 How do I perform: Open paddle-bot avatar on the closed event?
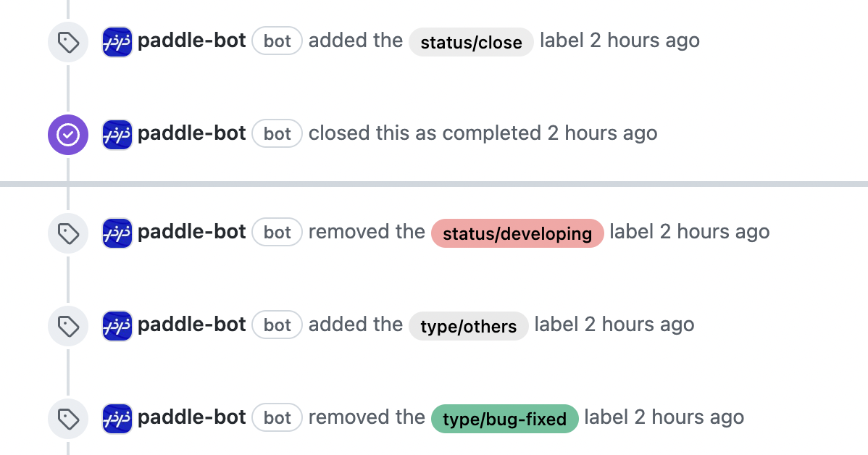point(117,135)
